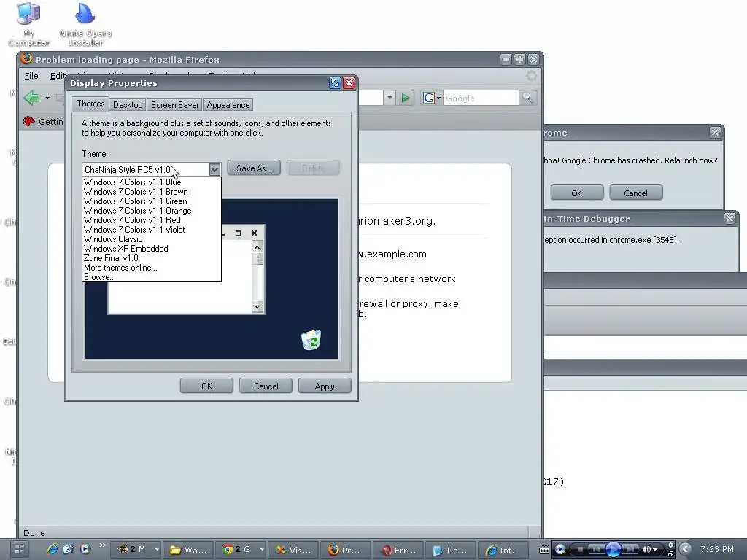Close the Just-In-Time Debugger window
This screenshot has width=747, height=560.
click(x=729, y=219)
